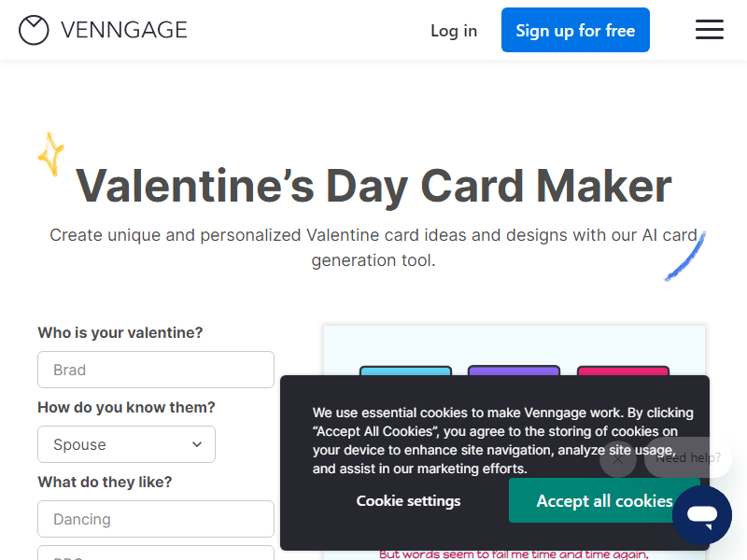747x560 pixels.
Task: Click the Log in link
Action: (x=454, y=31)
